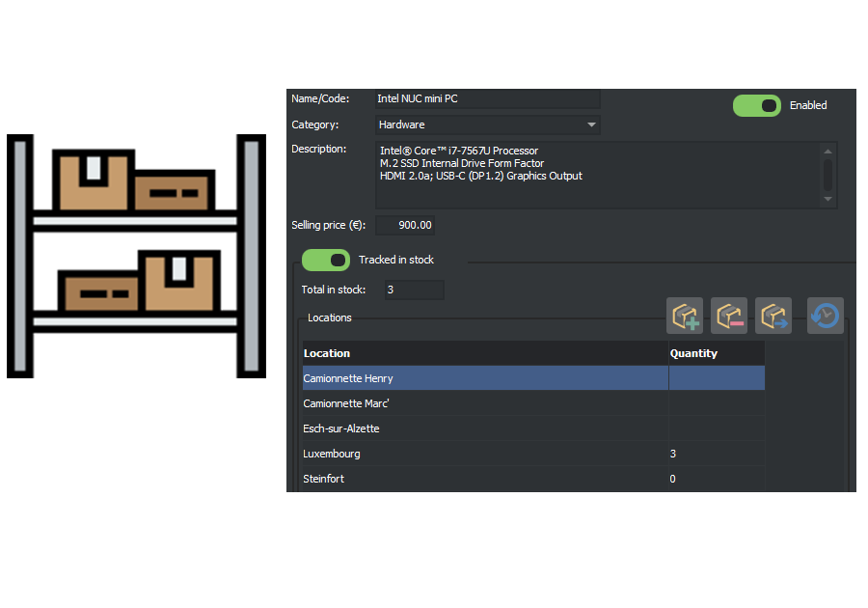Viewport: 868px width, 608px height.
Task: Select the Esch-sur-Alzette row
Action: pyautogui.click(x=533, y=428)
